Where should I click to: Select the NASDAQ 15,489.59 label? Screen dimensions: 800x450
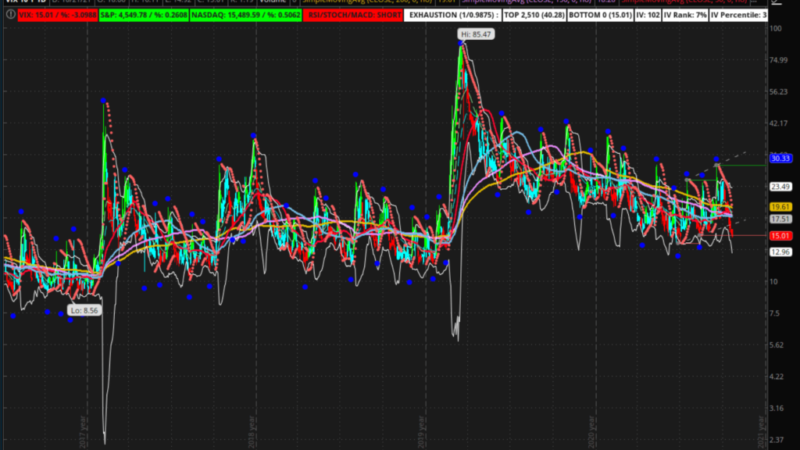tap(246, 15)
